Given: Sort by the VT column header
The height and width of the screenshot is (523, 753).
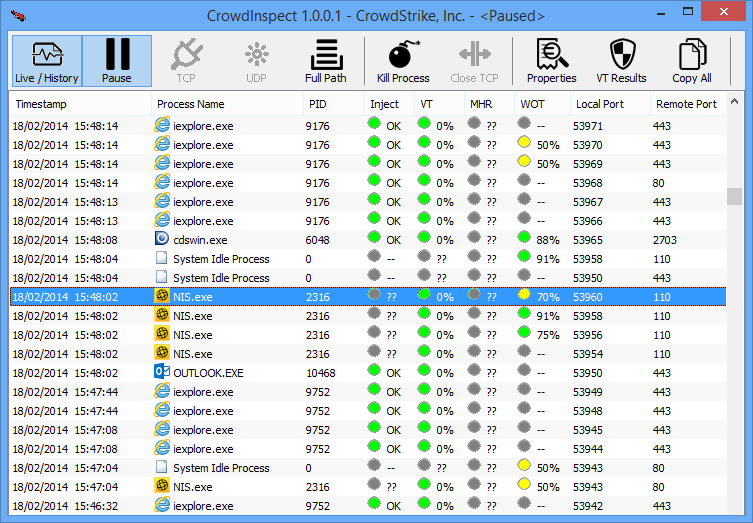Looking at the screenshot, I should point(439,104).
